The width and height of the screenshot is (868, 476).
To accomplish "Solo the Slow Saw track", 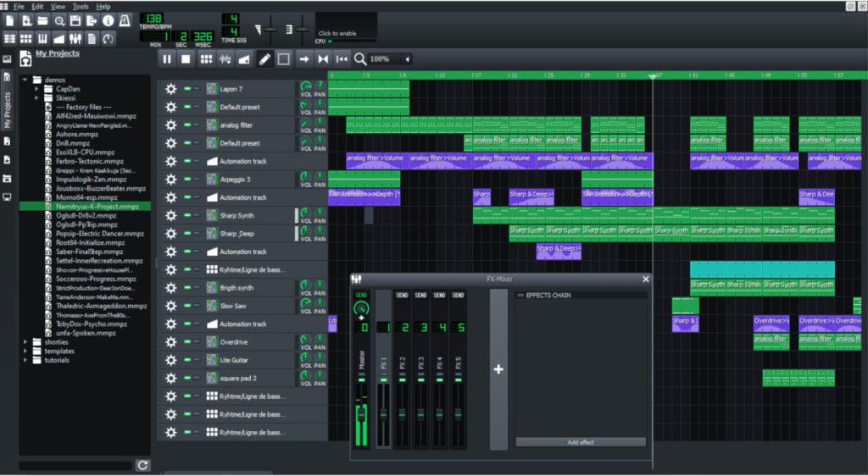I will (x=197, y=306).
